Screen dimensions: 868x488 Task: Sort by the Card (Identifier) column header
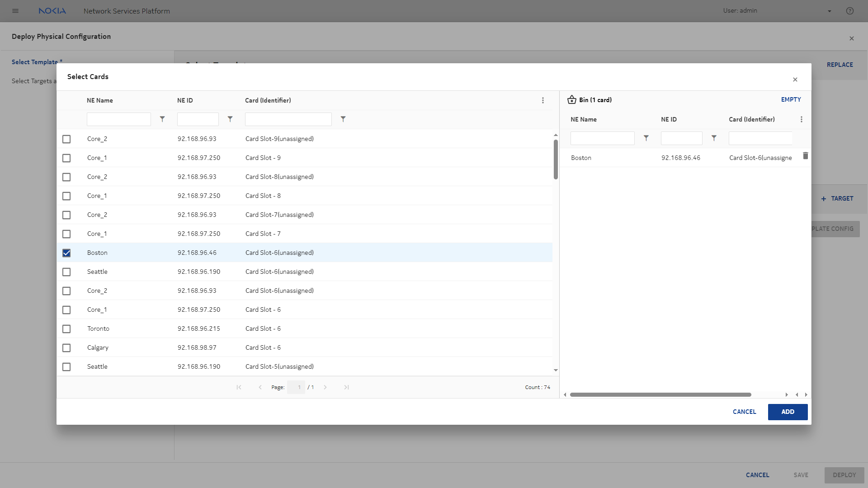coord(268,100)
